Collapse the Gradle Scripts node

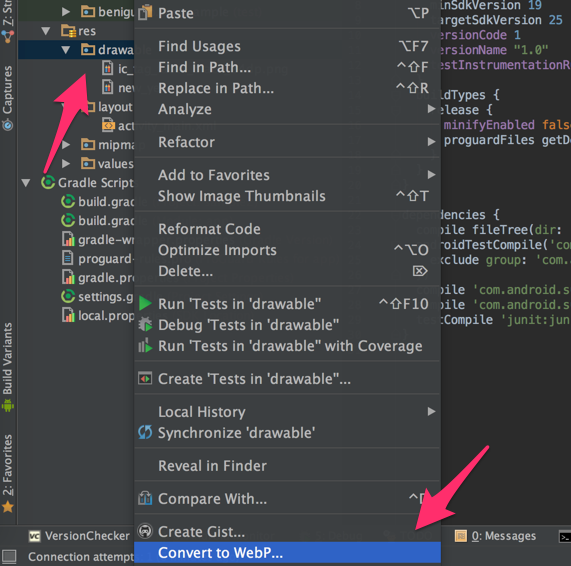(x=26, y=182)
